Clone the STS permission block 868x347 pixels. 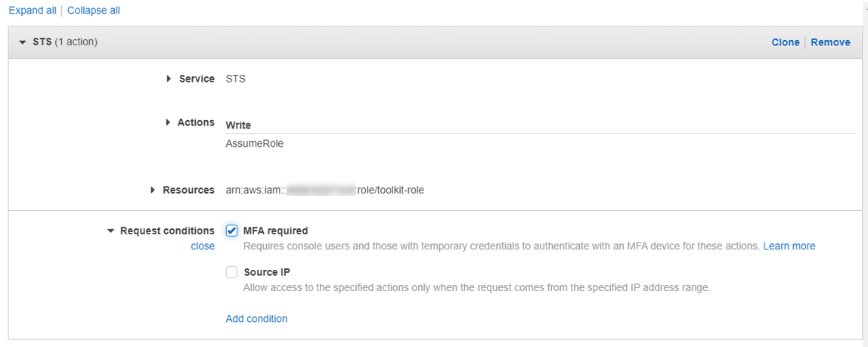tap(786, 42)
